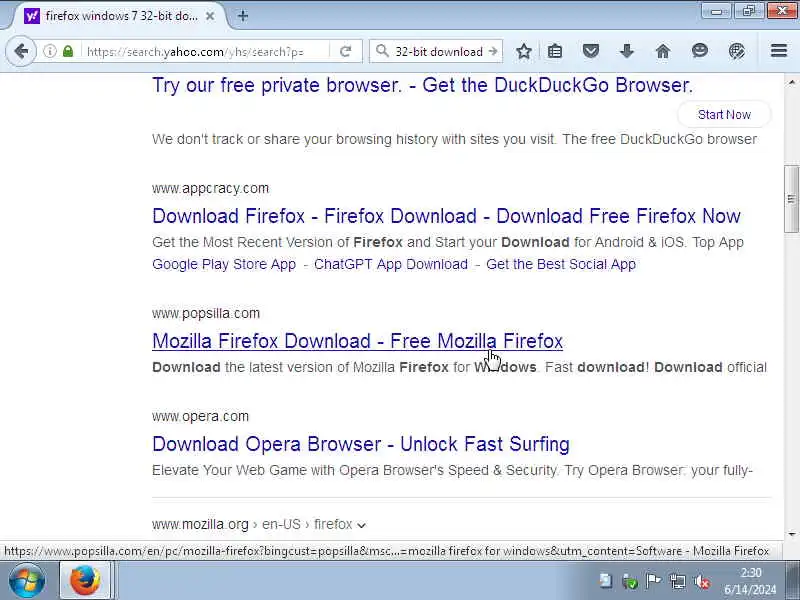The image size is (800, 600).
Task: Click the first system tray document icon
Action: pos(606,581)
